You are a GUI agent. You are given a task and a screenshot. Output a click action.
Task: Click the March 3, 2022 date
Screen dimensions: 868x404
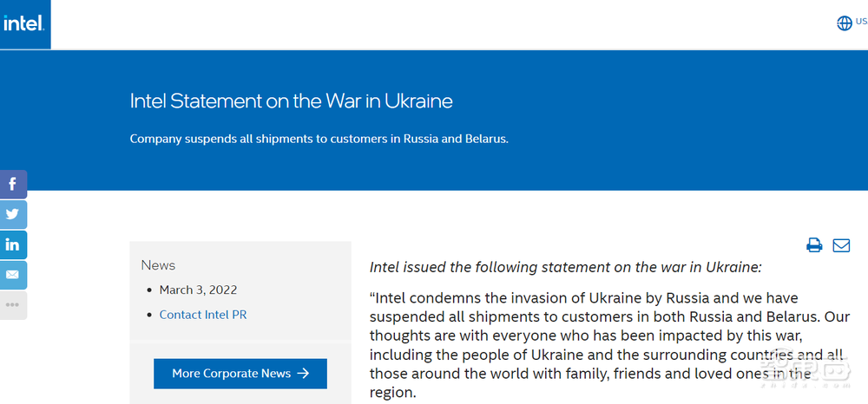coord(198,290)
